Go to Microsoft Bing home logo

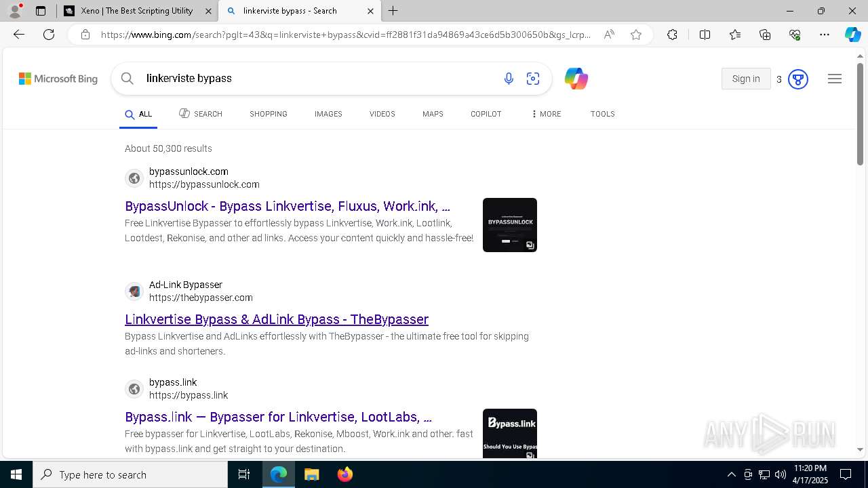tap(58, 79)
